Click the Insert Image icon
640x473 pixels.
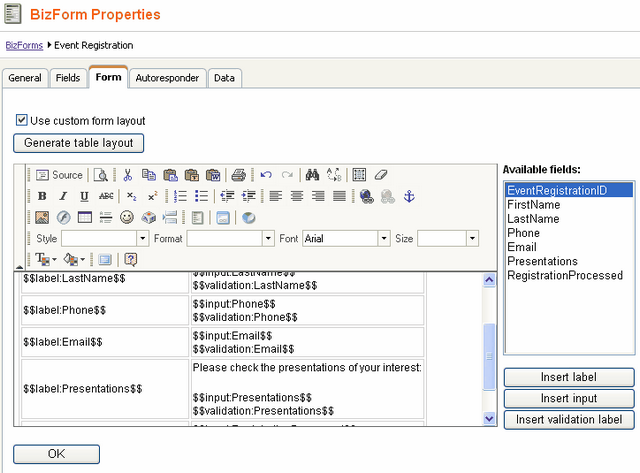pyautogui.click(x=42, y=218)
